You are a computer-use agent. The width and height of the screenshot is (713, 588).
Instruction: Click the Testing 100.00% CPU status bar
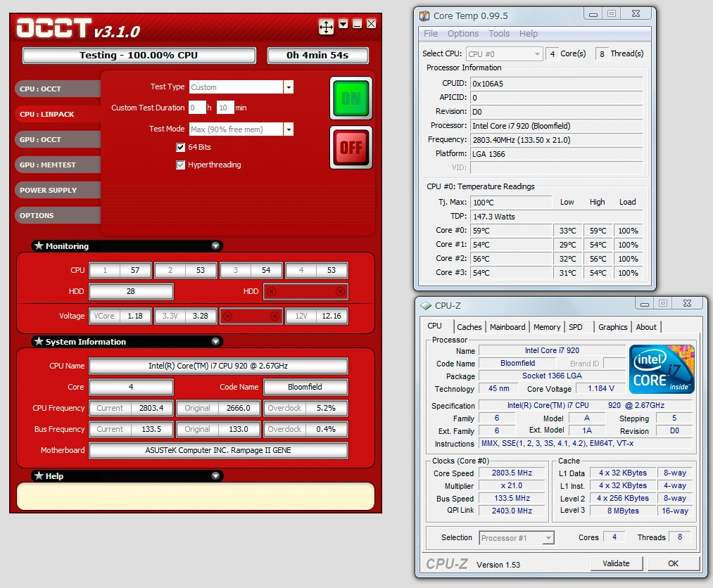[x=139, y=56]
